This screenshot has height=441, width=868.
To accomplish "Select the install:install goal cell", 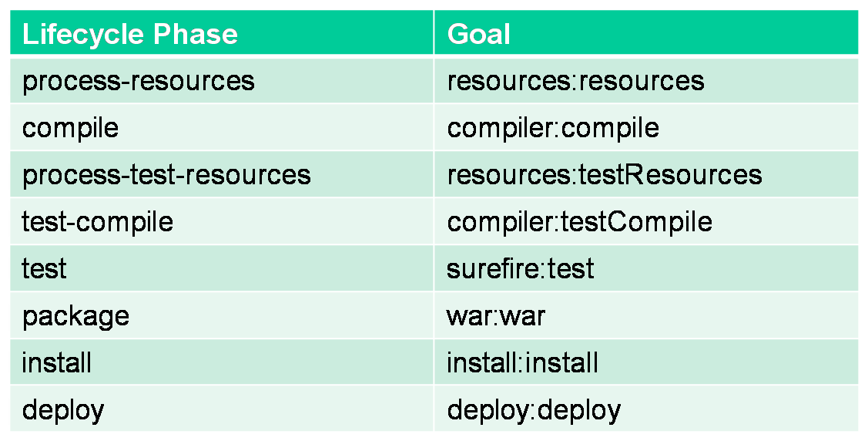I will pos(523,362).
